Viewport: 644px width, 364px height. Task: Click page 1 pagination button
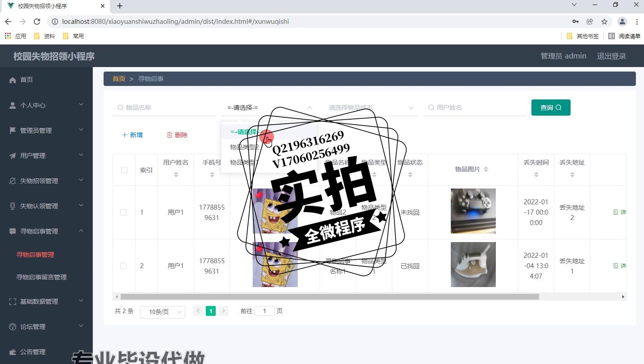(x=211, y=311)
